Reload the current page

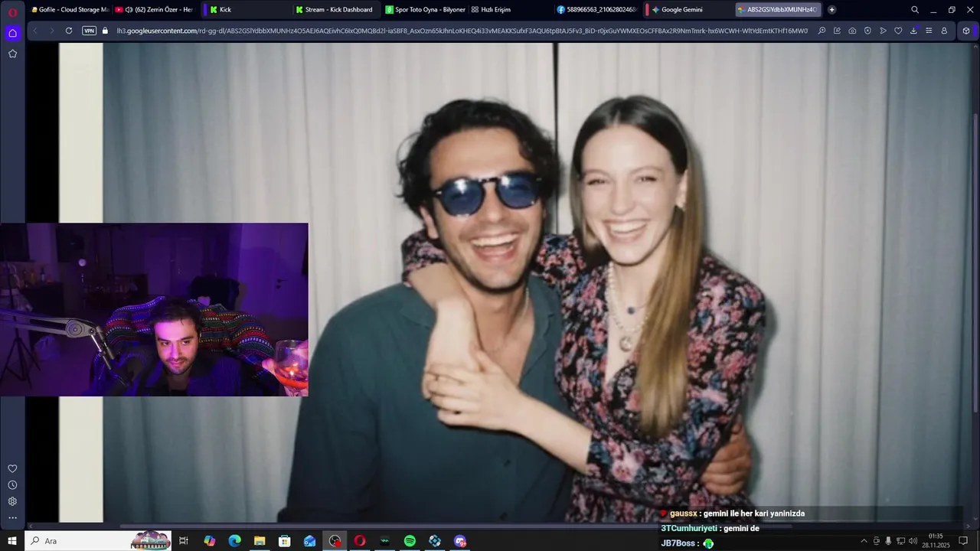pos(69,31)
